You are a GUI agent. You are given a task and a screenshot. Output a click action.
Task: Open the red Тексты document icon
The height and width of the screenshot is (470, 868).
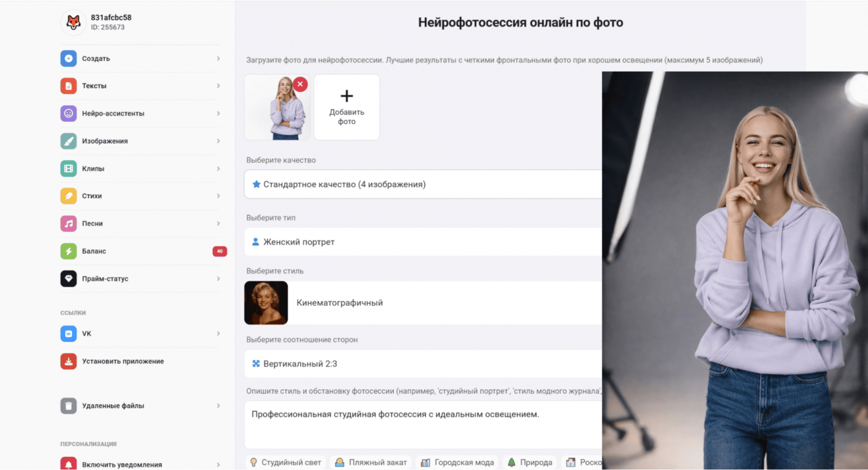[x=68, y=86]
